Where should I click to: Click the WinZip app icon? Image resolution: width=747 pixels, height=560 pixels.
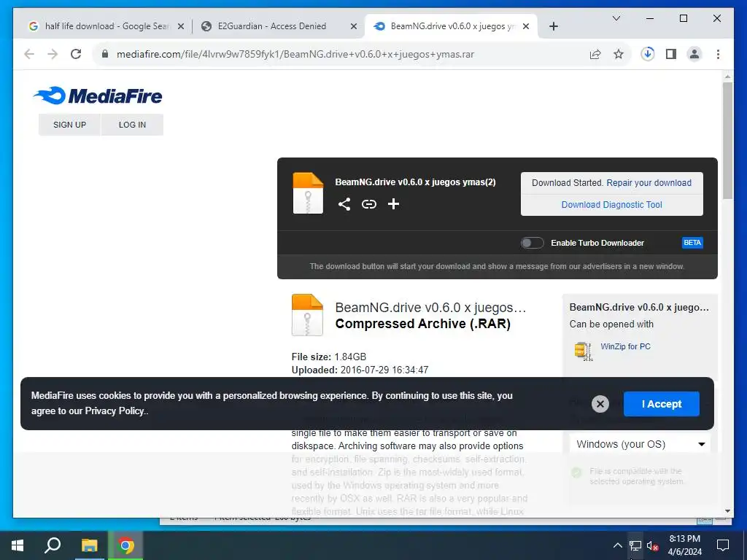tap(583, 351)
